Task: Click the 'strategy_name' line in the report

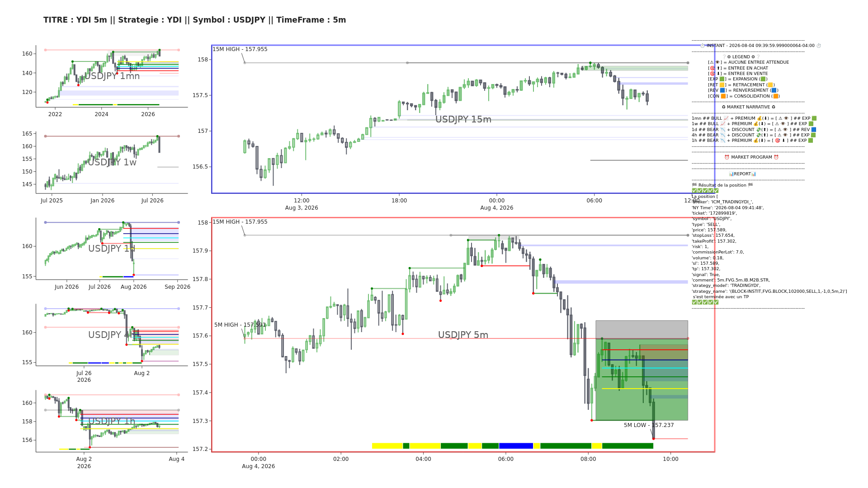Action: [x=769, y=291]
